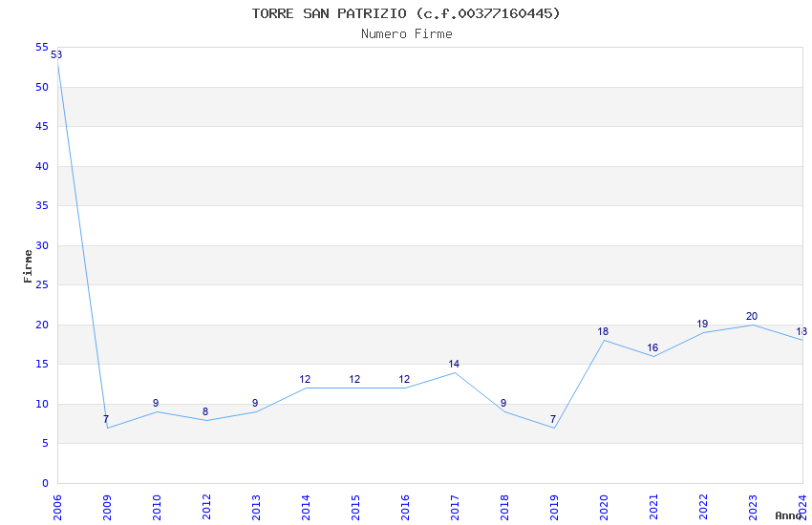Click x-axis year label 2009

tap(107, 508)
